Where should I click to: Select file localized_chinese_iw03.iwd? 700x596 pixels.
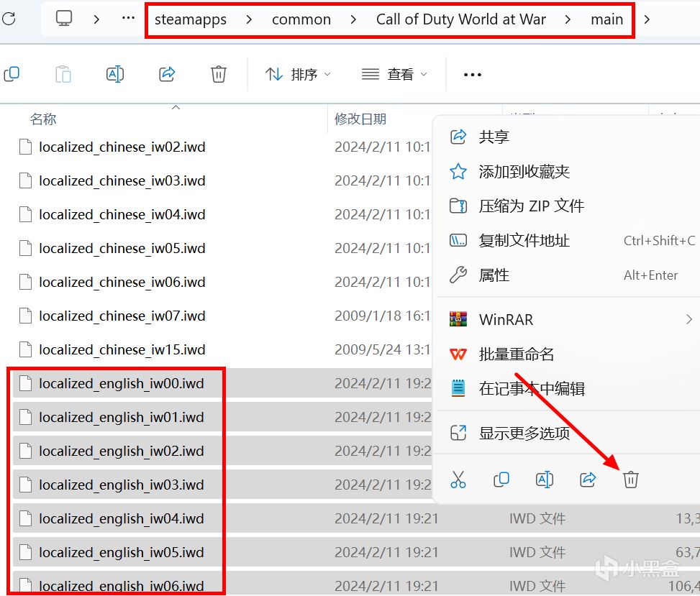click(x=122, y=180)
